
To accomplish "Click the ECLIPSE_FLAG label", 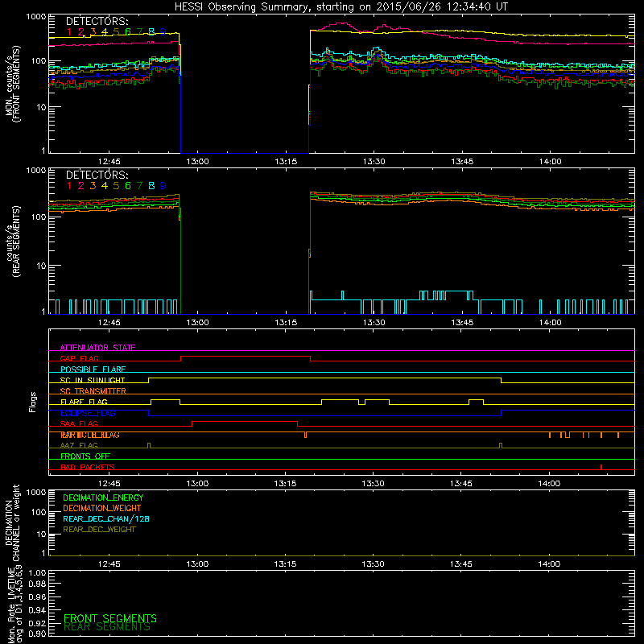I will pos(88,413).
